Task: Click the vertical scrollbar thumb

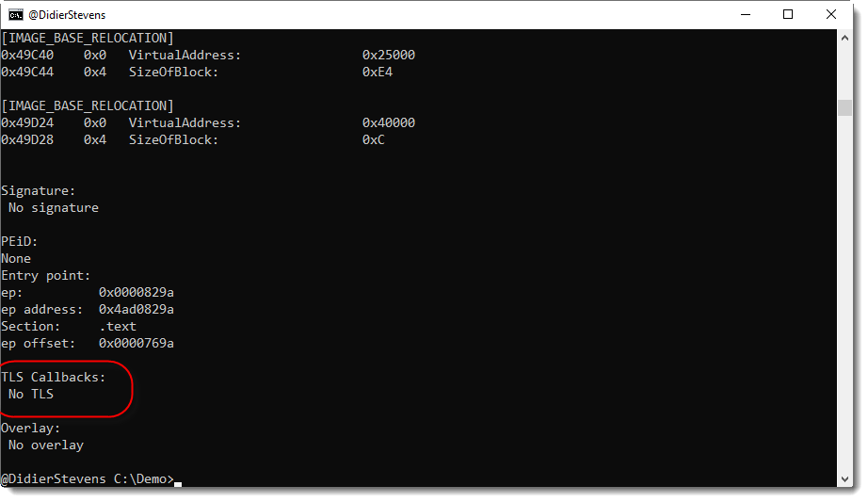Action: pos(844,107)
